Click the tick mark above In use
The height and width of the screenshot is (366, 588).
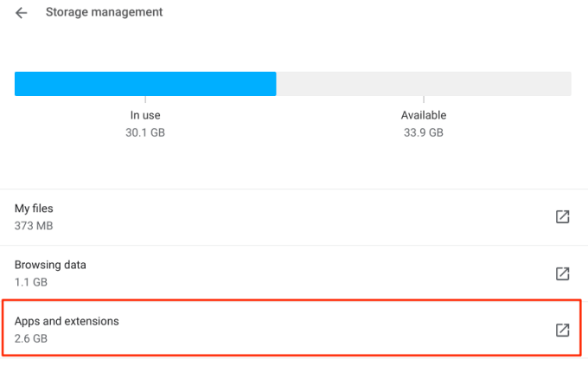click(x=145, y=100)
